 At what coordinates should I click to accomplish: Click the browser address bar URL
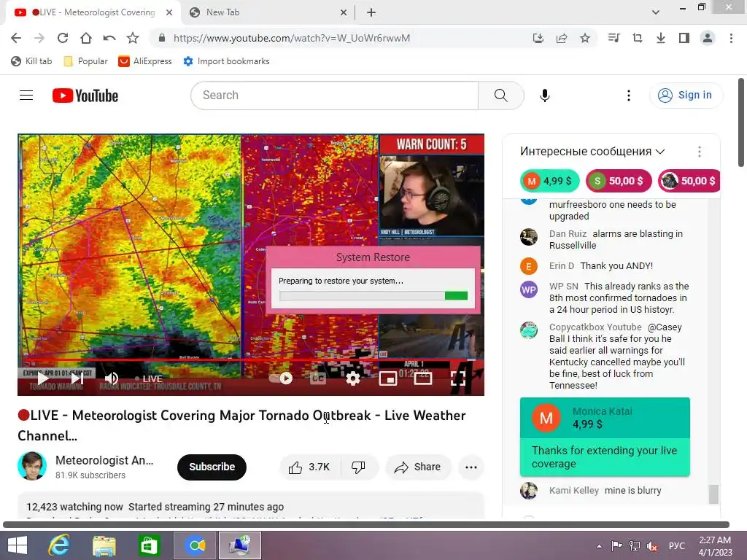click(x=292, y=38)
